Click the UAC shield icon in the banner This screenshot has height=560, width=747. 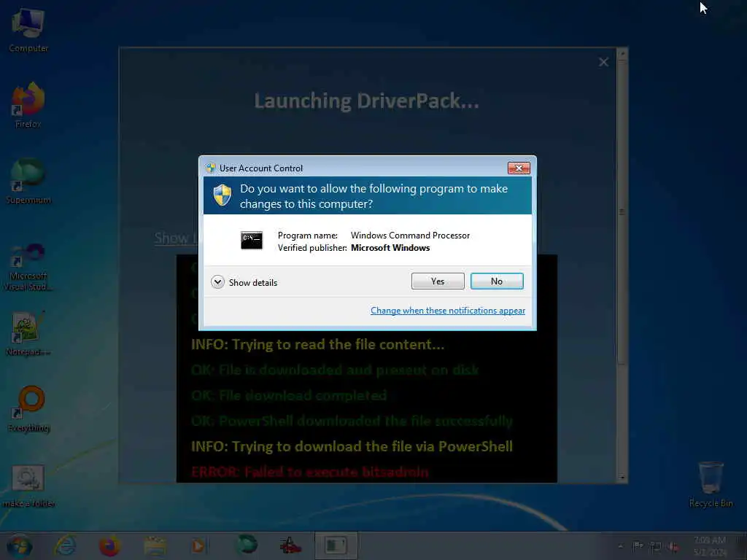point(222,195)
